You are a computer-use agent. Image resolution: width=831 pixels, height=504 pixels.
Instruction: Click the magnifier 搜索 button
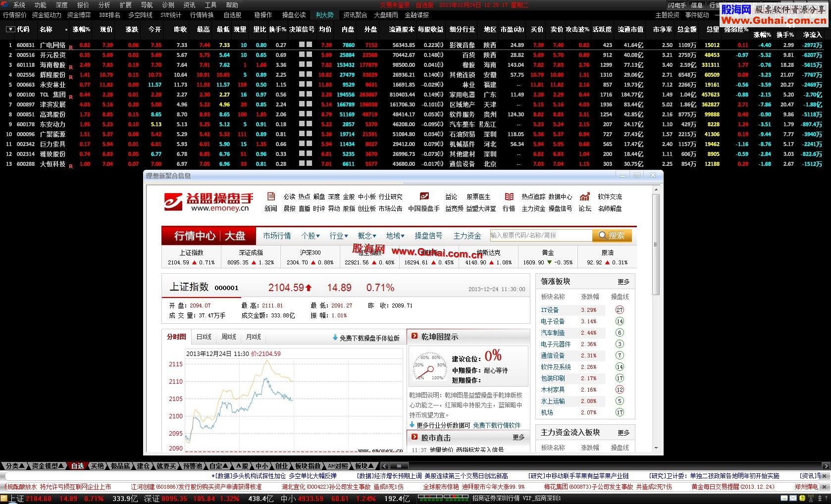coord(612,235)
